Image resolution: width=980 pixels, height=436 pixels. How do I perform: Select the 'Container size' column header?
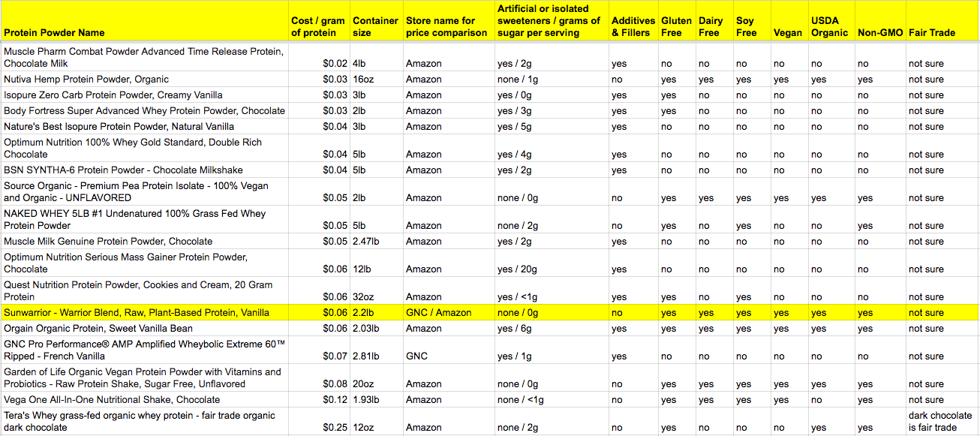click(376, 20)
